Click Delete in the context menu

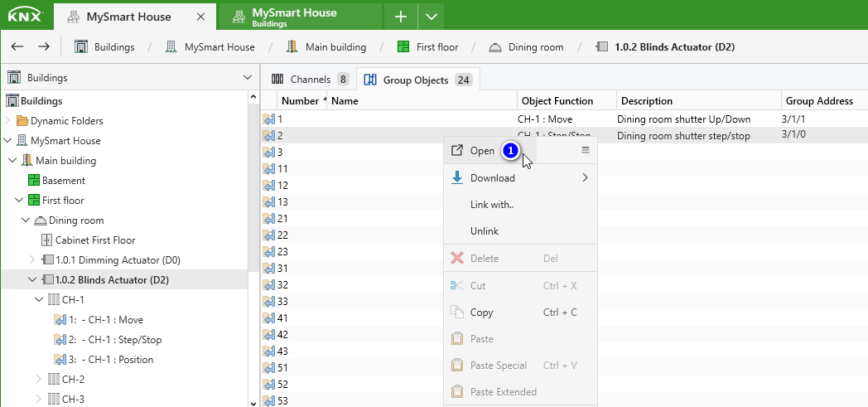point(520,258)
